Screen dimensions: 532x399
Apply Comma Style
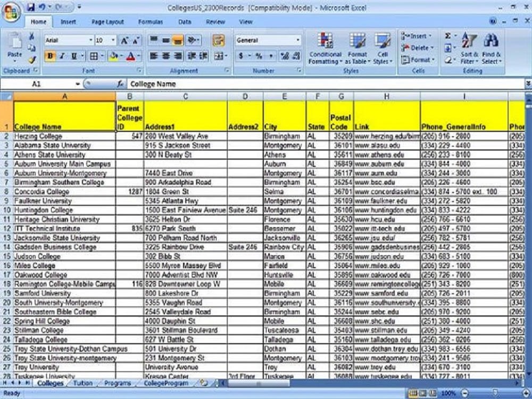pos(271,56)
